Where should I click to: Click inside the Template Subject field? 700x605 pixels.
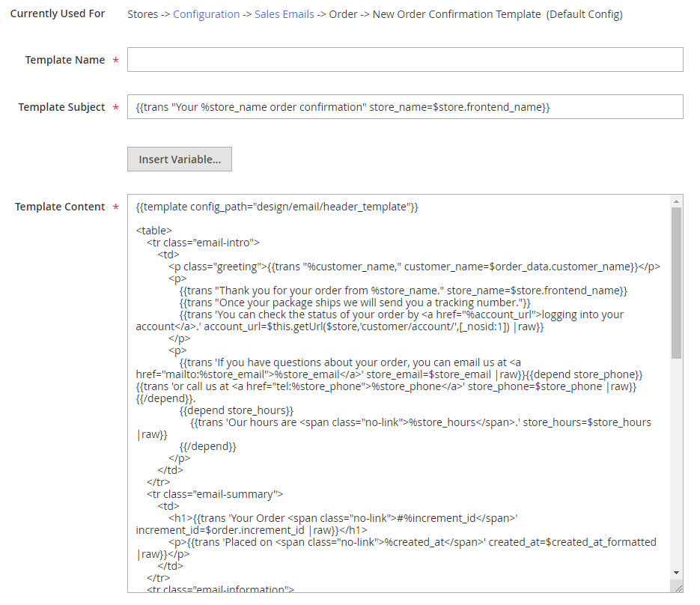click(405, 107)
